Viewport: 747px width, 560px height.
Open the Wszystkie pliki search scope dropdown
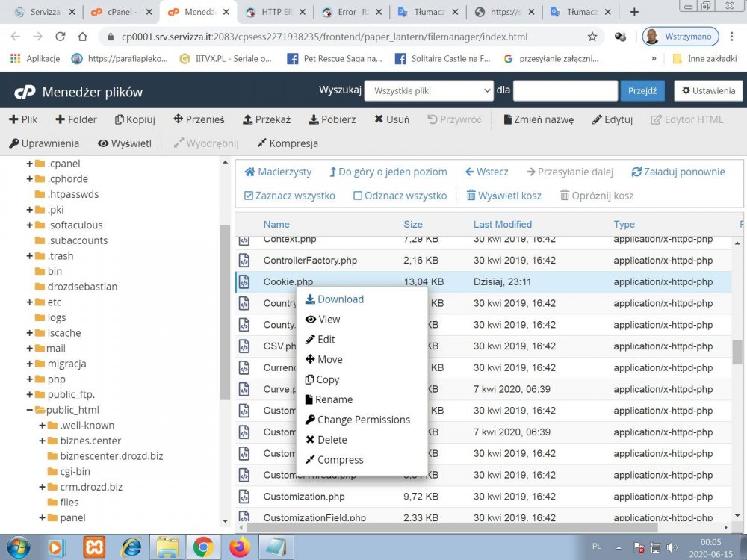(x=429, y=90)
